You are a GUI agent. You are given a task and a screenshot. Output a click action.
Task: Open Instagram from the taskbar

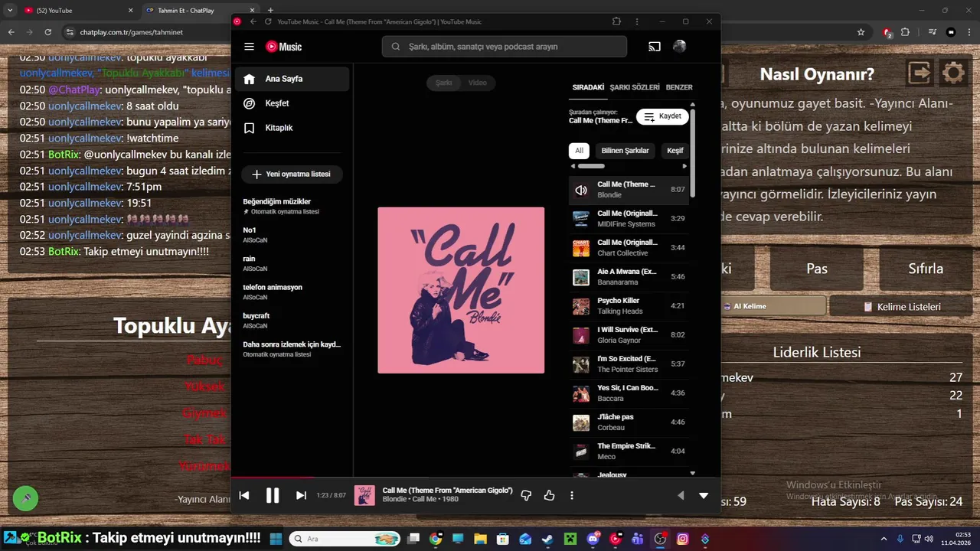682,539
